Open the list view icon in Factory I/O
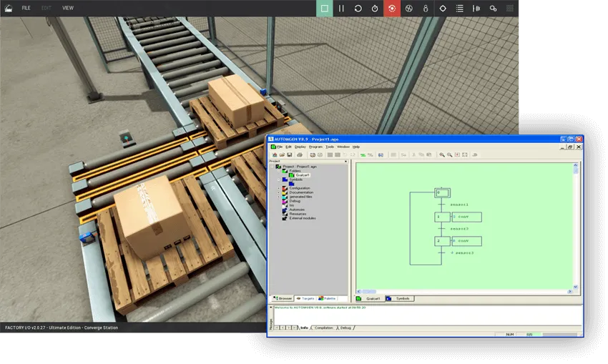 (x=459, y=8)
